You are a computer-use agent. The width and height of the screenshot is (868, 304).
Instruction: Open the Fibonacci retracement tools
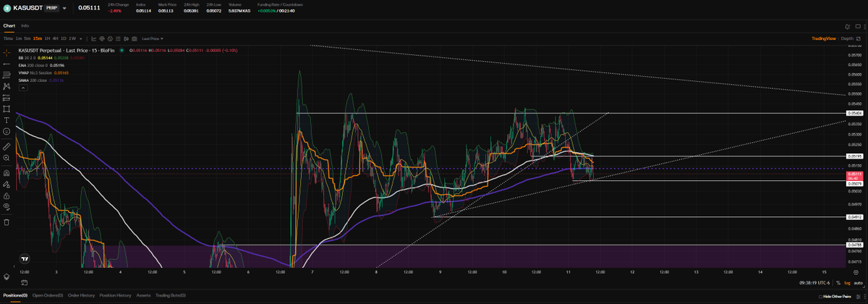(7, 75)
